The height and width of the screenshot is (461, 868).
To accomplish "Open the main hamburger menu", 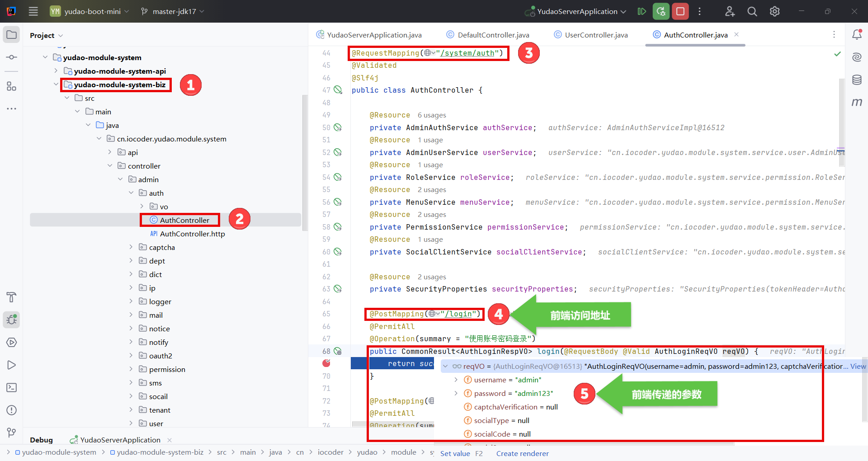I will click(33, 11).
